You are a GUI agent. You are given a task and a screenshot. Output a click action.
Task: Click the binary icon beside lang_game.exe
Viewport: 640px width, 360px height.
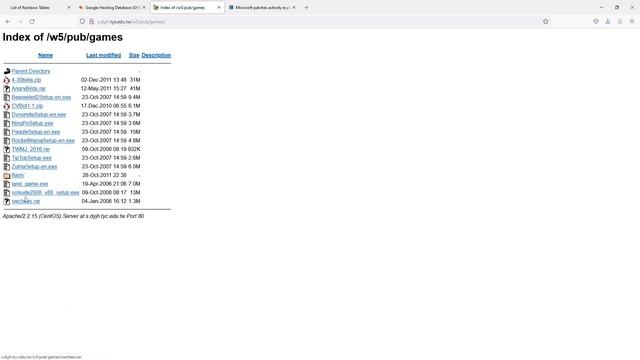tap(7, 184)
